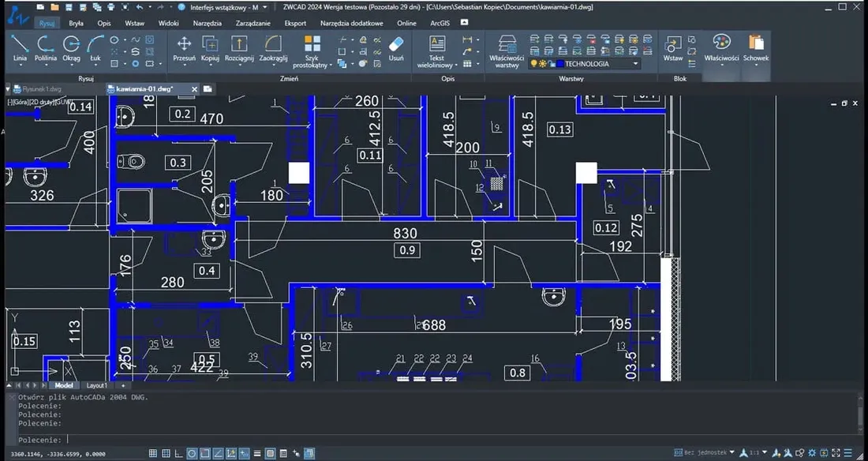Switch to the Bryła ribbon tab
The height and width of the screenshot is (461, 868).
pos(75,23)
